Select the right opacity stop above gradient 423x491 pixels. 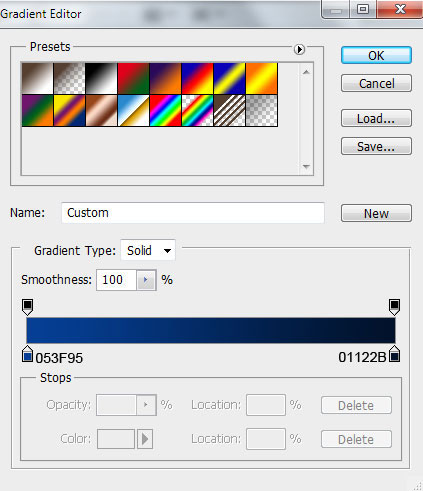point(394,307)
